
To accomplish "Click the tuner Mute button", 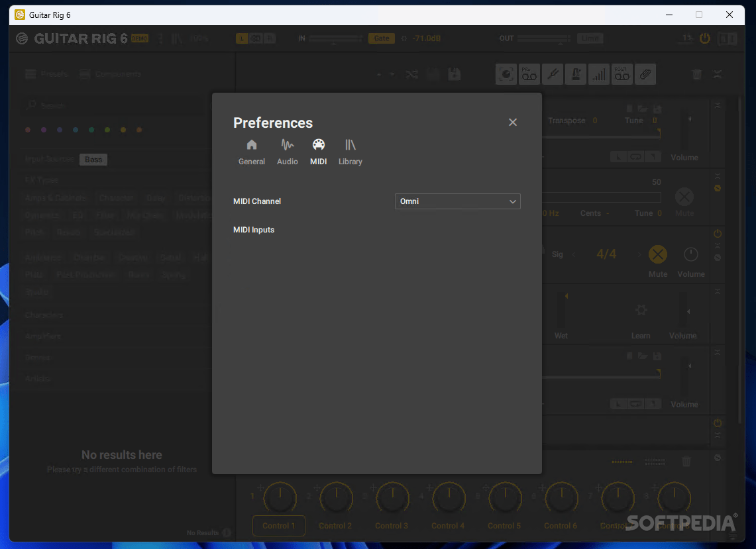I will point(684,197).
